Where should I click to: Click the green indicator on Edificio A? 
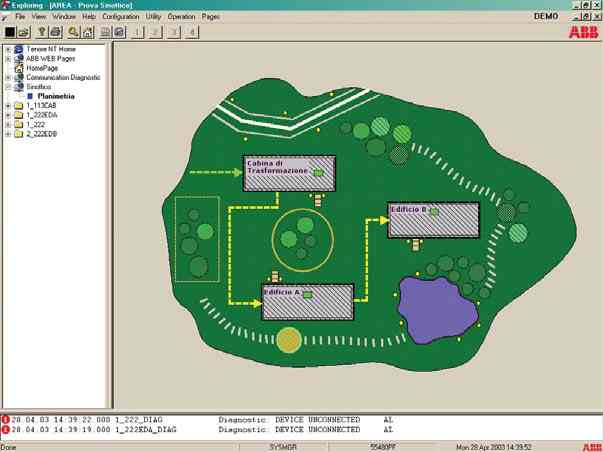click(308, 295)
